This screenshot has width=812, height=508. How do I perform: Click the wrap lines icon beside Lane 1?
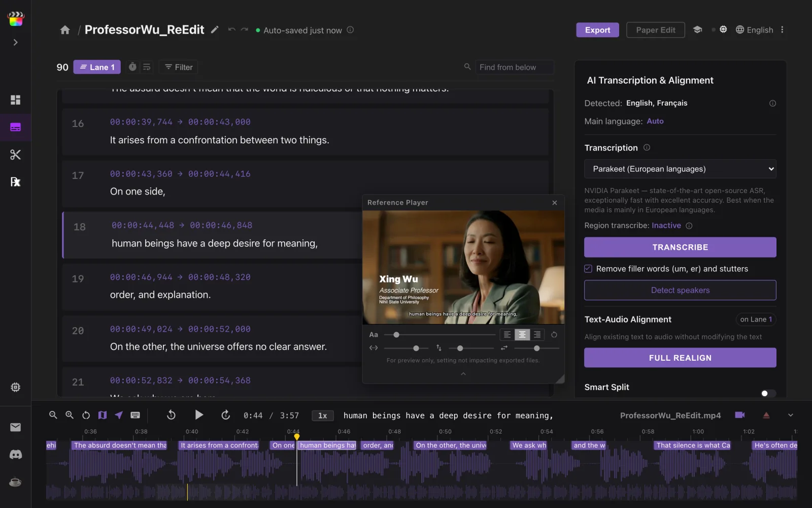click(x=147, y=67)
